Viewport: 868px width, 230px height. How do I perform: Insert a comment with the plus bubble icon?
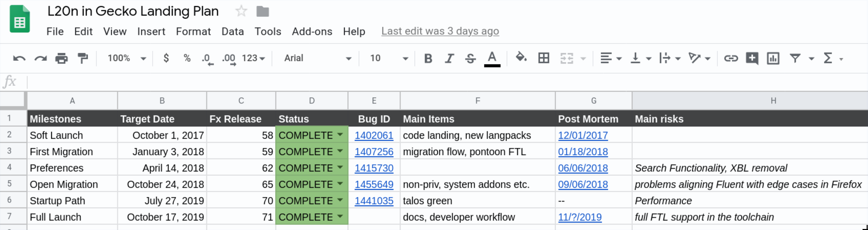point(752,58)
